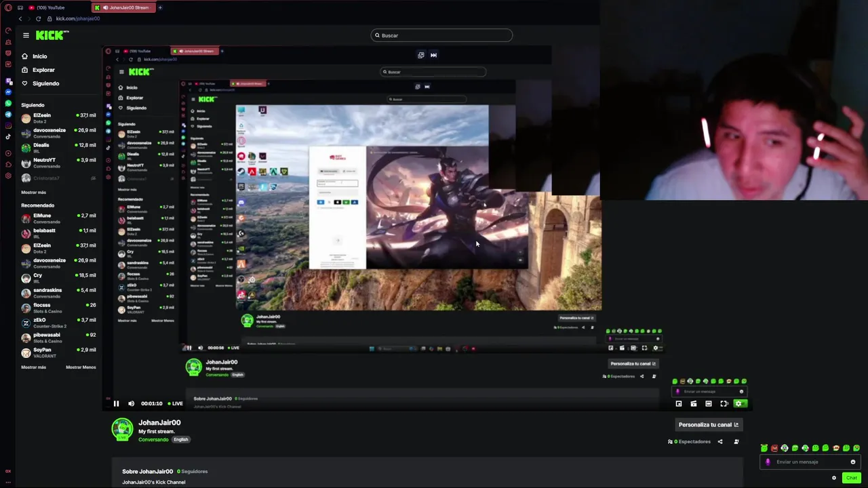Open SoyPan VALORANT channel
868x488 pixels.
click(x=59, y=352)
